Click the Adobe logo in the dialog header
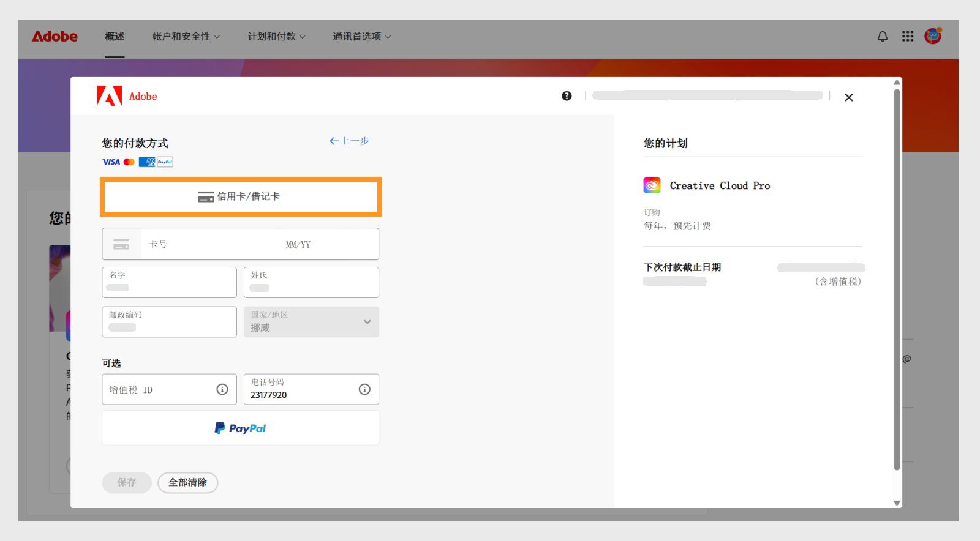 pos(127,96)
